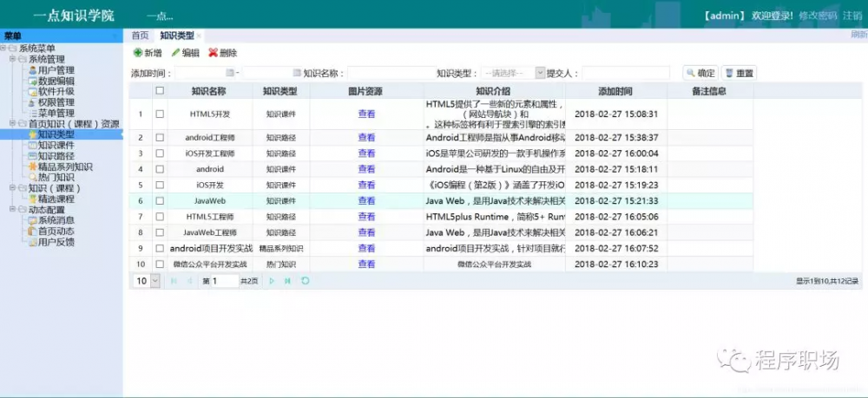Check the HTML5工程师 row checkbox
Viewport: 868px width, 398px height.
coord(160,217)
